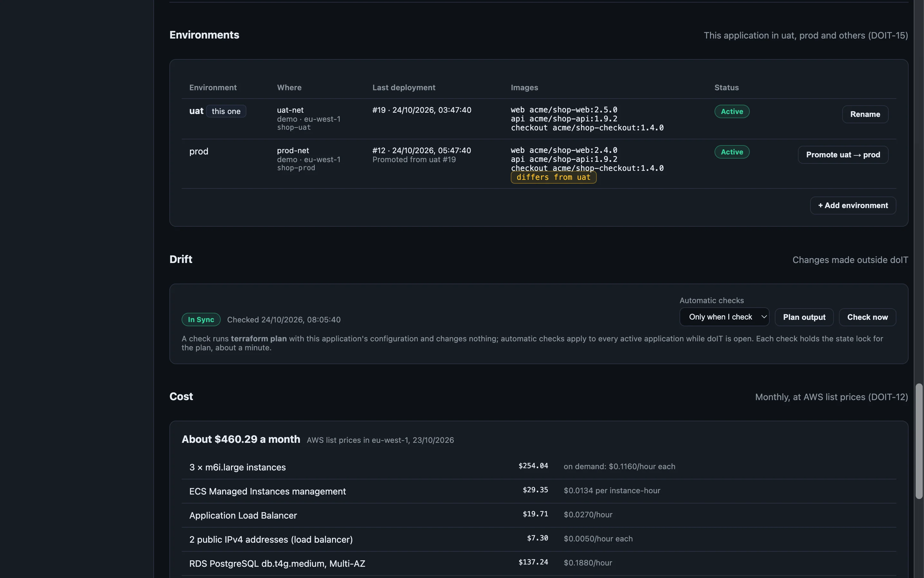Click the Application Load Balancer row

click(539, 515)
